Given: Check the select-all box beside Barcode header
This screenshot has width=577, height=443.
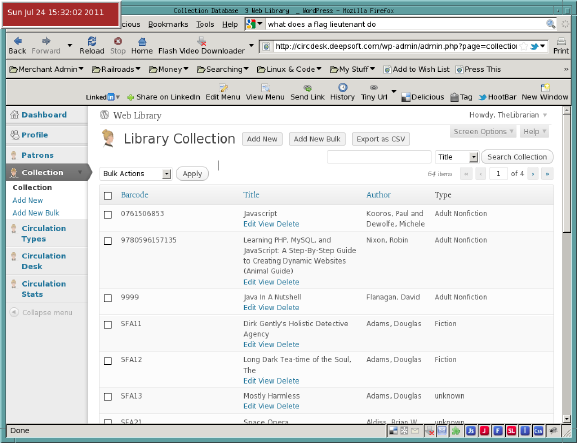Looking at the screenshot, I should 108,196.
